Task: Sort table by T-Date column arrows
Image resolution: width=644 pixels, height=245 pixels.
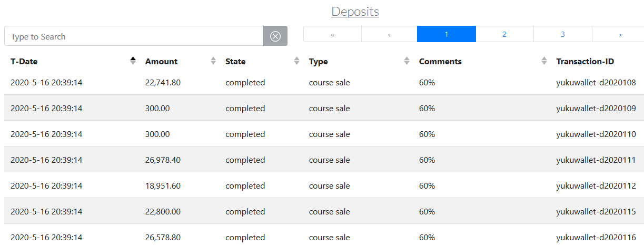Action: coord(133,61)
